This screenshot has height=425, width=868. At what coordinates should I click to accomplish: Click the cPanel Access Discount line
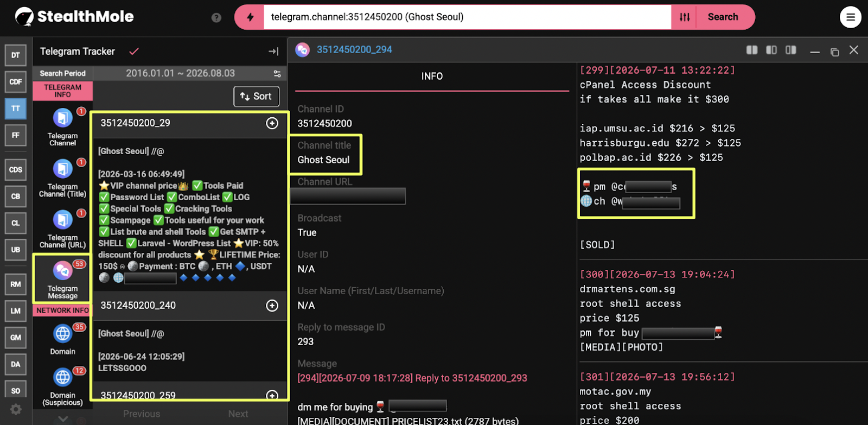click(x=646, y=85)
